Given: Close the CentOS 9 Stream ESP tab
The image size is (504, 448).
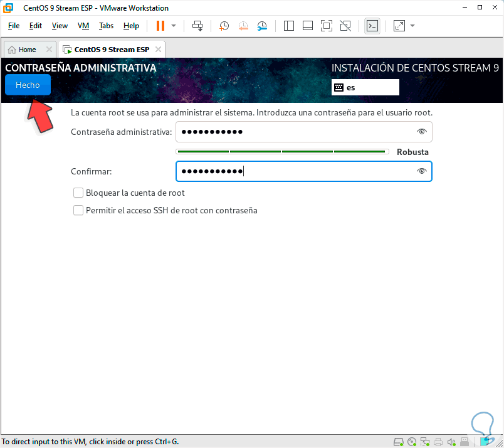Looking at the screenshot, I should tap(158, 50).
